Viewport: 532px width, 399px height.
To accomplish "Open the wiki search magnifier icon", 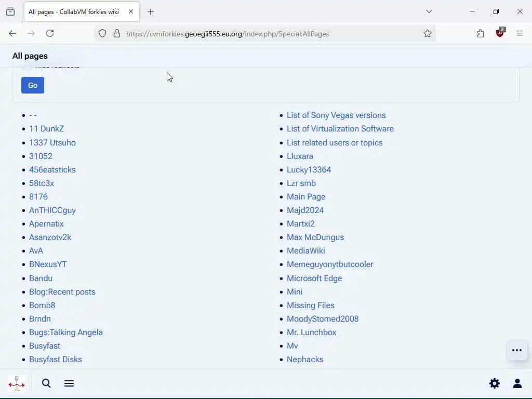I will [46, 383].
